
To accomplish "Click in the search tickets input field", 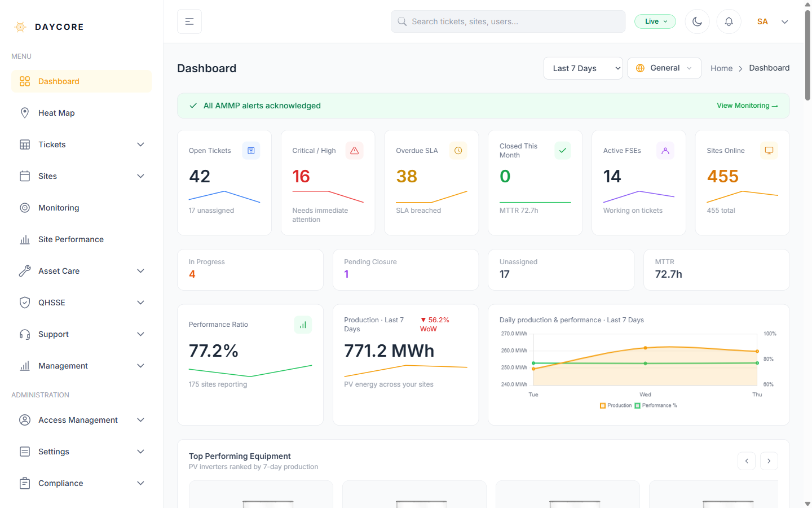I will (x=508, y=21).
